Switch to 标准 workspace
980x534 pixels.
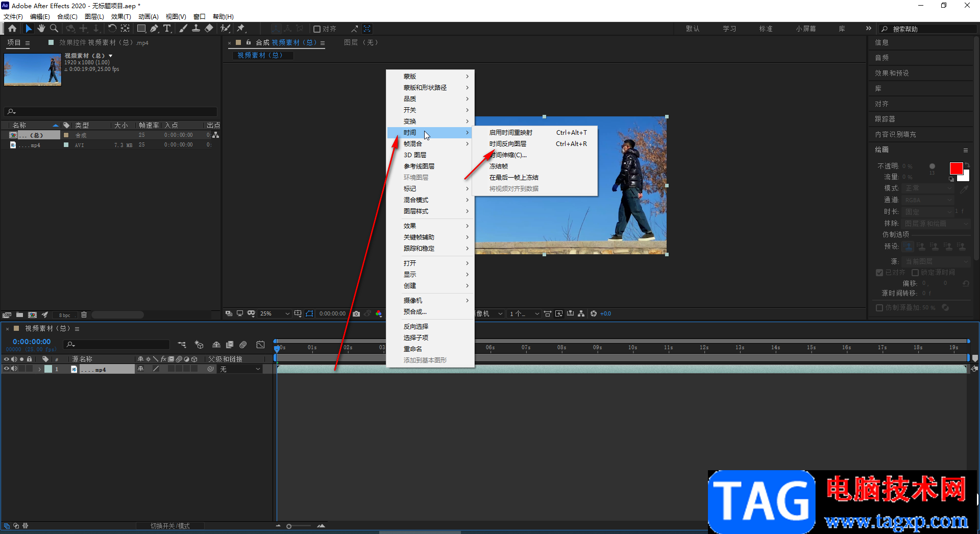766,29
